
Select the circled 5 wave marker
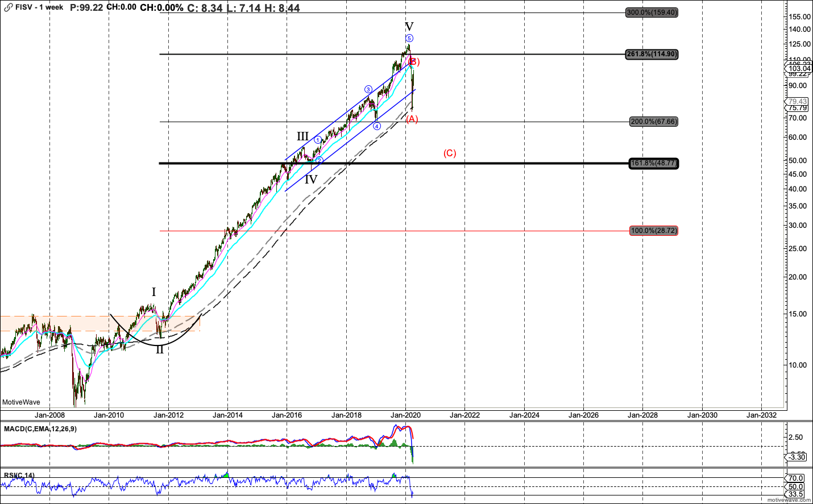click(x=409, y=39)
